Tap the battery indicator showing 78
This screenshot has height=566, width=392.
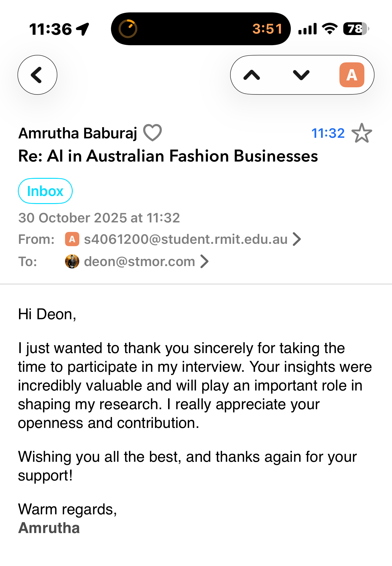(356, 29)
